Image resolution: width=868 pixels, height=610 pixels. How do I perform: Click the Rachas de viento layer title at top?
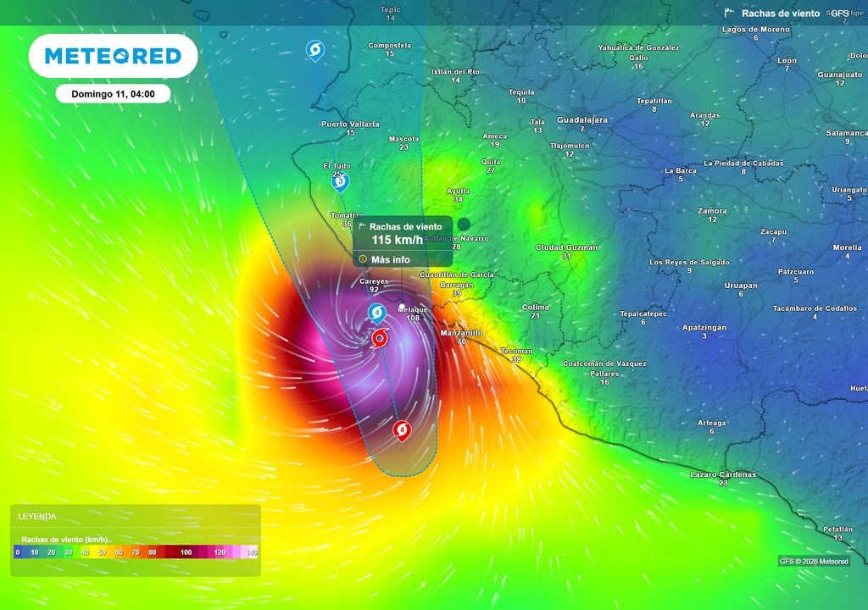click(x=781, y=14)
